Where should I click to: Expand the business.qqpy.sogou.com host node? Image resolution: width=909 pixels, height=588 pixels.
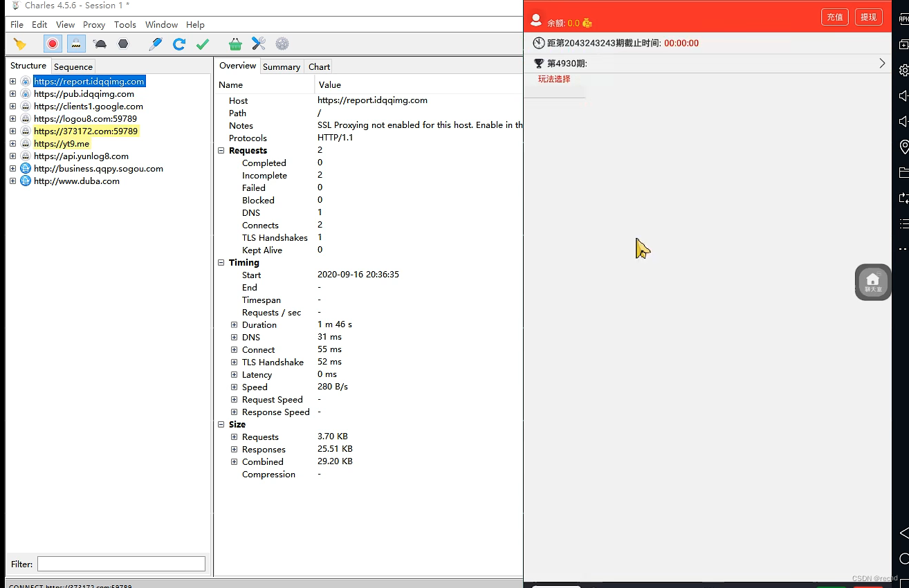click(12, 169)
